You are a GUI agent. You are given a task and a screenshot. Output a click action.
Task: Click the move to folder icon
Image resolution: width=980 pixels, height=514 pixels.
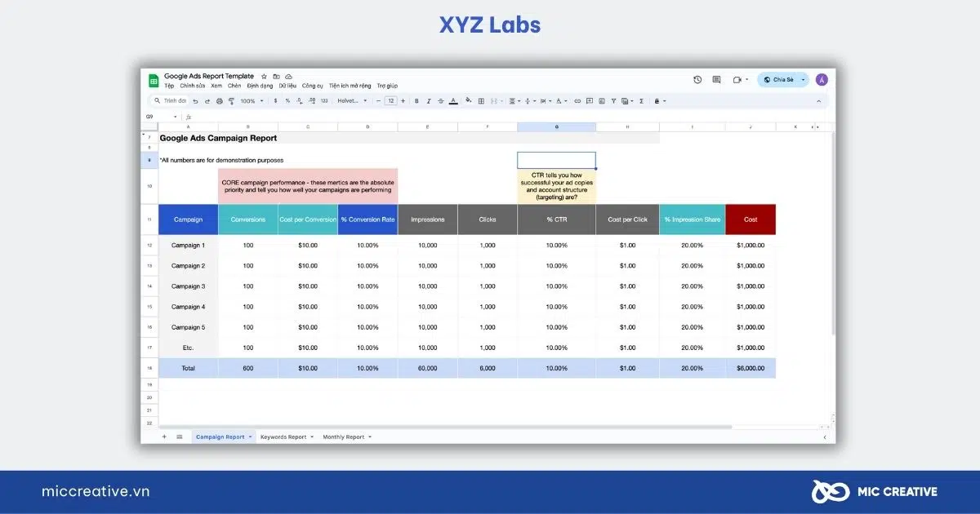click(x=276, y=77)
